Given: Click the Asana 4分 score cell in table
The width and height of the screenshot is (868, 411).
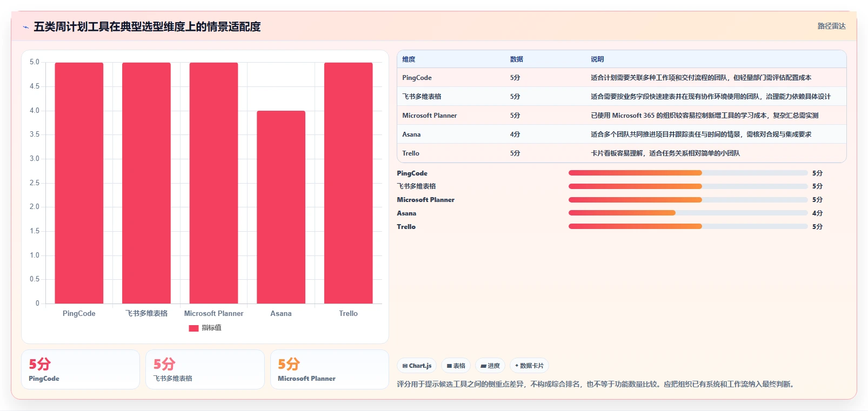Looking at the screenshot, I should pos(515,134).
